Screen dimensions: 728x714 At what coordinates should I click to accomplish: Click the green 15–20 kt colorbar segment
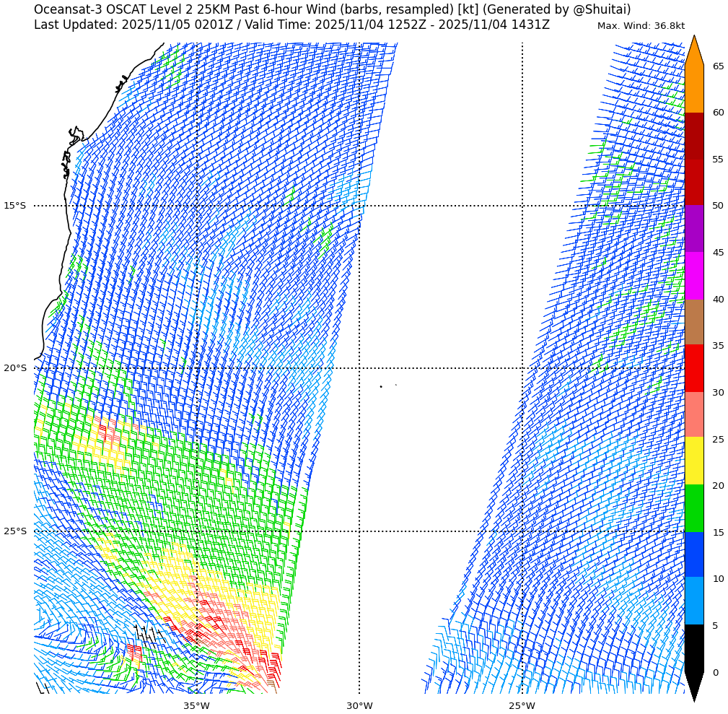tap(693, 508)
